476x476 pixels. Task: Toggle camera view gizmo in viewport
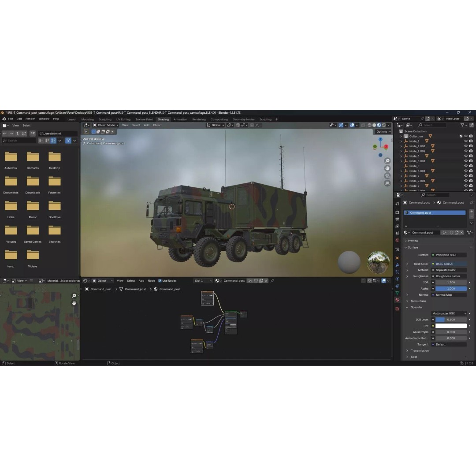click(387, 176)
